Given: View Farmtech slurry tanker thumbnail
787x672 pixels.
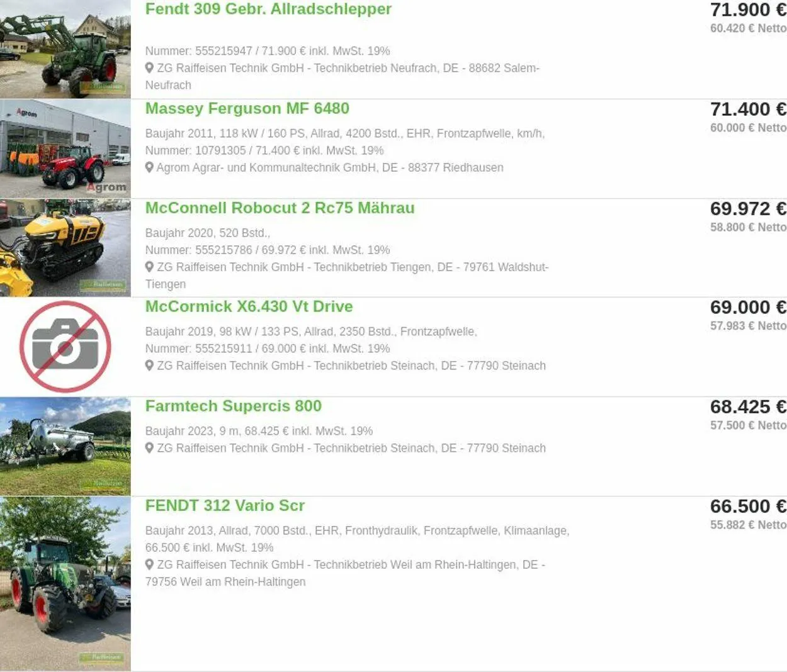Looking at the screenshot, I should click(x=65, y=446).
